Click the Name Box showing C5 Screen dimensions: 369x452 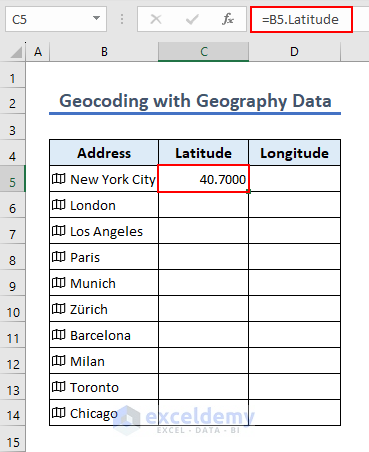pos(56,19)
